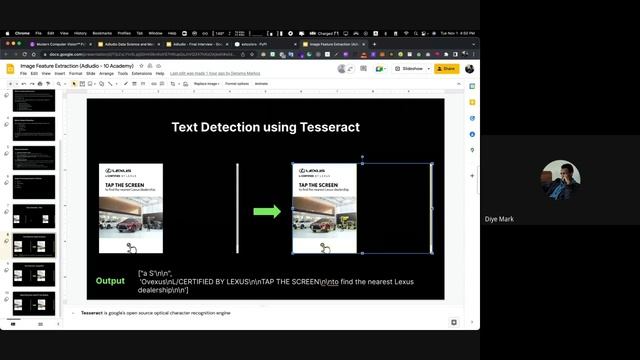Click the Zoom magnifier icon
Image resolution: width=640 pixels, height=360 pixels.
[x=59, y=84]
